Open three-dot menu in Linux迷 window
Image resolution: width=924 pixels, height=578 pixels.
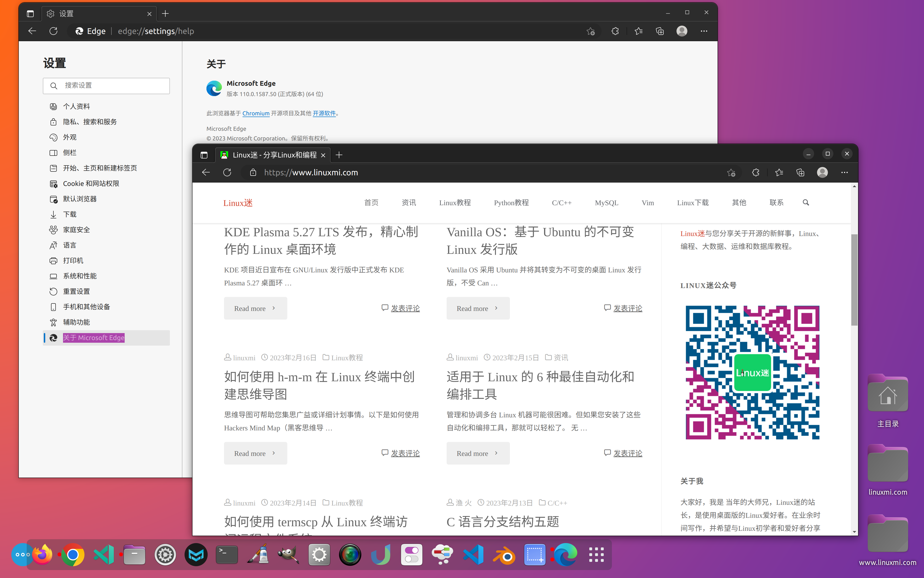click(x=845, y=172)
